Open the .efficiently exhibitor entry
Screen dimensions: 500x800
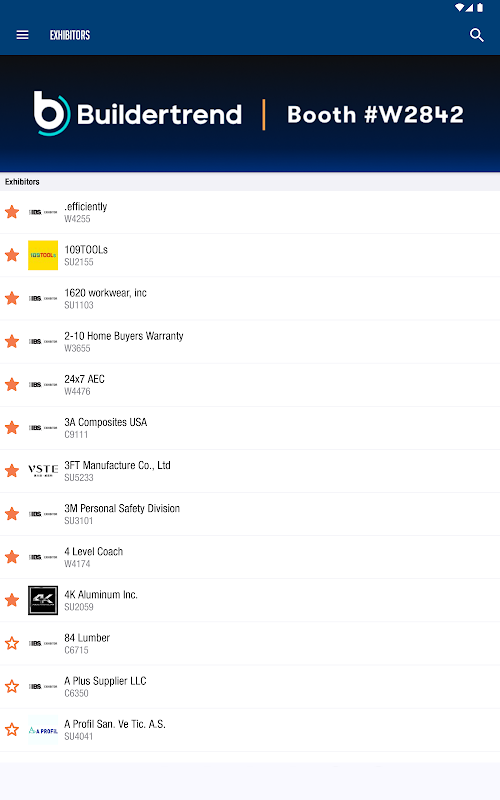pyautogui.click(x=250, y=212)
